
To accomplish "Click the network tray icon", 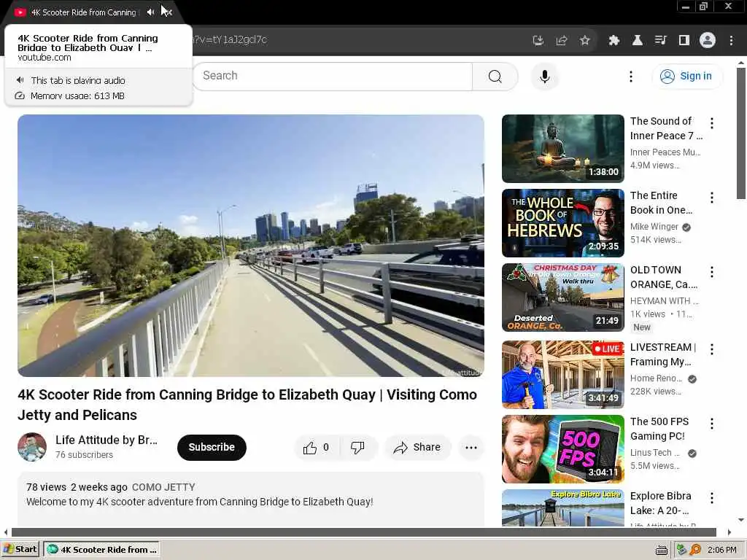I will (x=681, y=550).
